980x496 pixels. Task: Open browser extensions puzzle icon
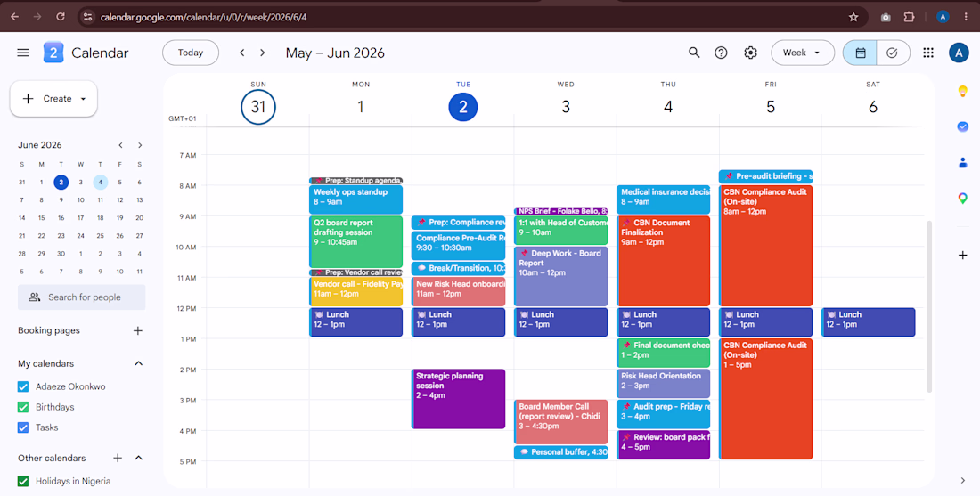910,17
